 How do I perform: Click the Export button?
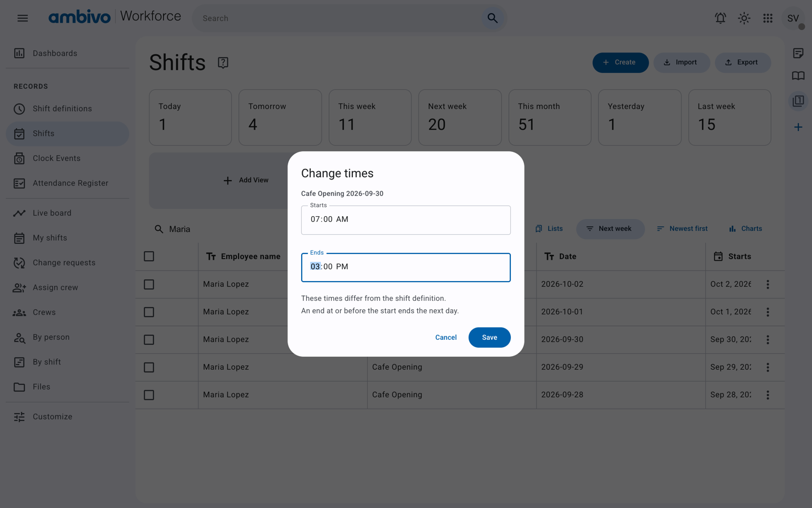point(743,63)
